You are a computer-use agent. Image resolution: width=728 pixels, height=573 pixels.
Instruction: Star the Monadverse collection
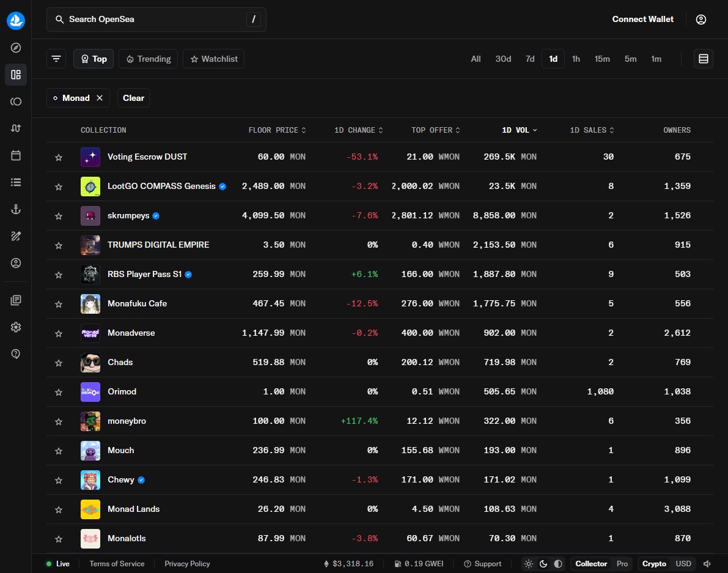59,333
